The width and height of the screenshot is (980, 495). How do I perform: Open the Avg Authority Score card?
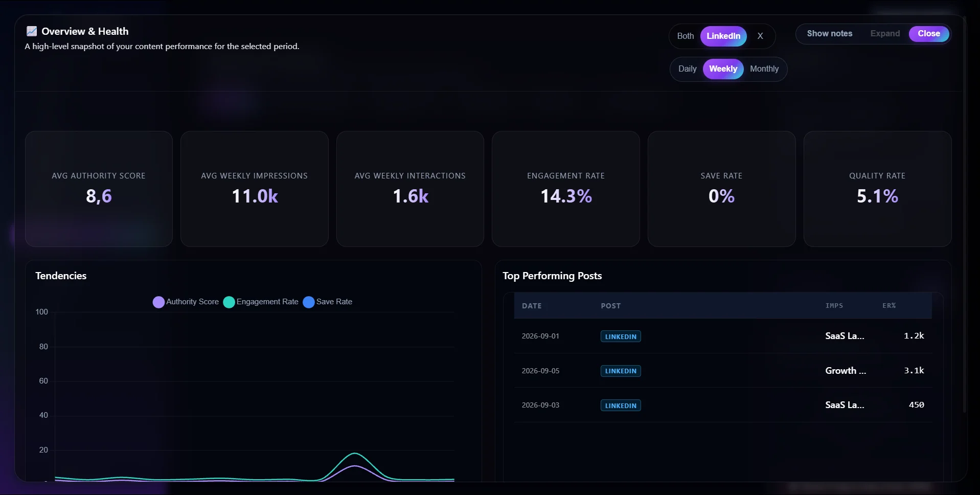click(99, 189)
